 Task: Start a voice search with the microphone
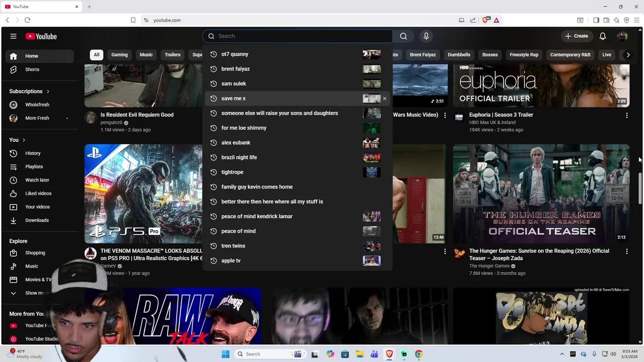426,36
